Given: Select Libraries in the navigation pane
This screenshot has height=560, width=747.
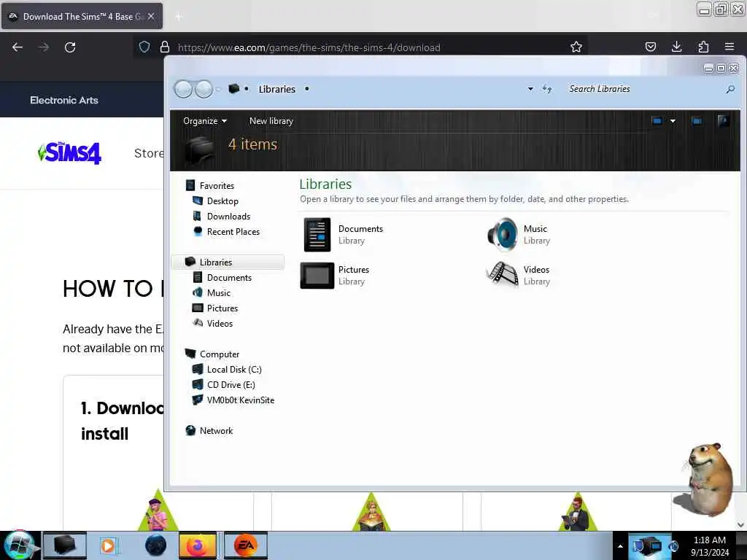Looking at the screenshot, I should click(x=228, y=262).
